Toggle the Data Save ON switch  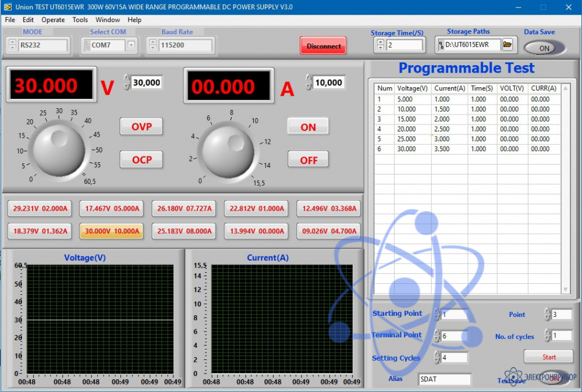coord(544,48)
